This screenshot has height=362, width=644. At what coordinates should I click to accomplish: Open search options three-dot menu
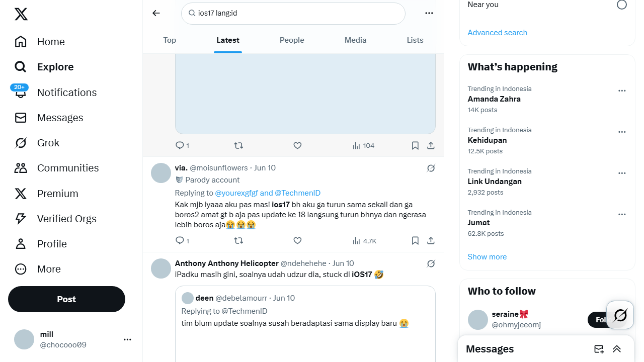(429, 13)
